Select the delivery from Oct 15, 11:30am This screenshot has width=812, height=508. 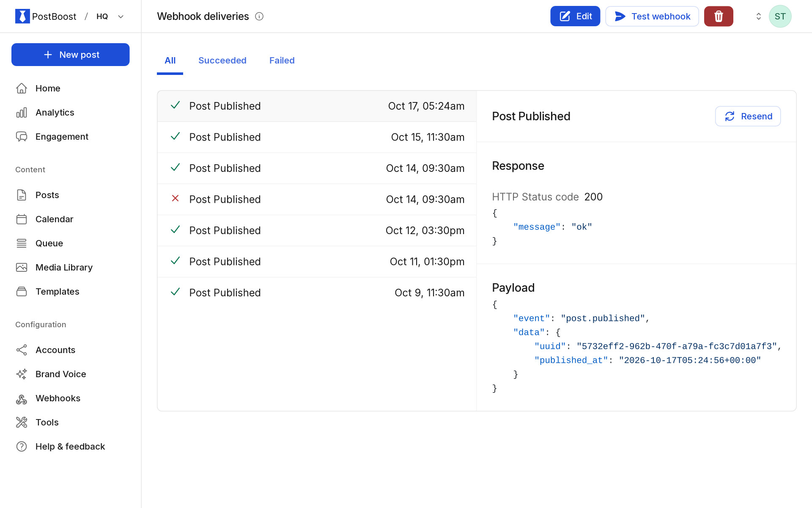(x=317, y=137)
